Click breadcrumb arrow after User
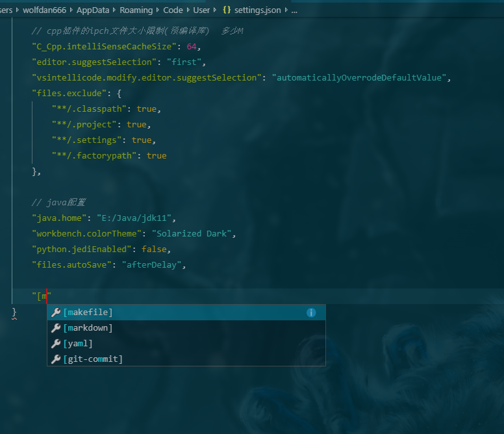The image size is (504, 434). point(215,10)
